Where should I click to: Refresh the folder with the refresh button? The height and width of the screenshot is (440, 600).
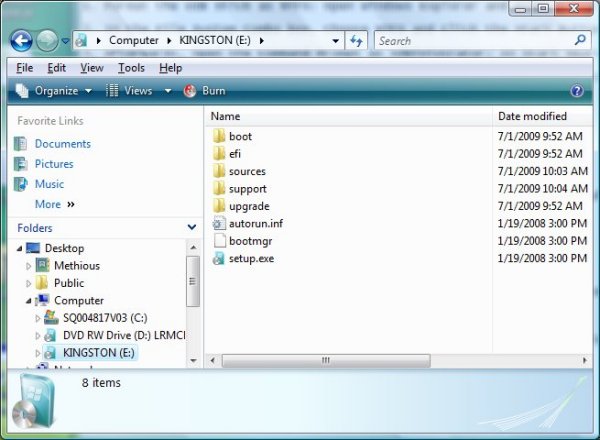356,41
